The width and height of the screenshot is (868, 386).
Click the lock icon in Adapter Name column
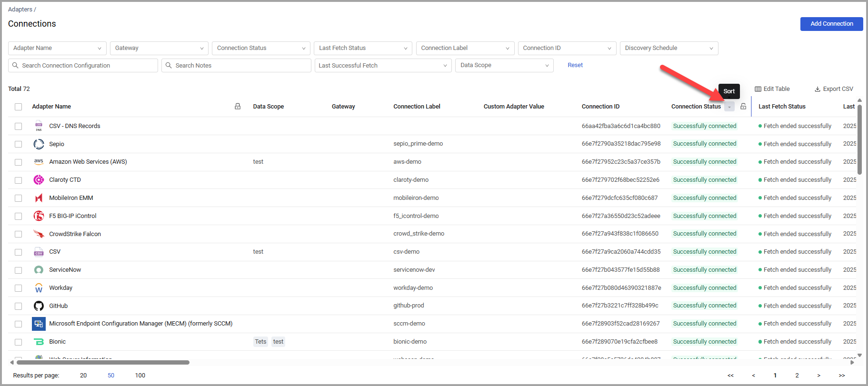[238, 107]
